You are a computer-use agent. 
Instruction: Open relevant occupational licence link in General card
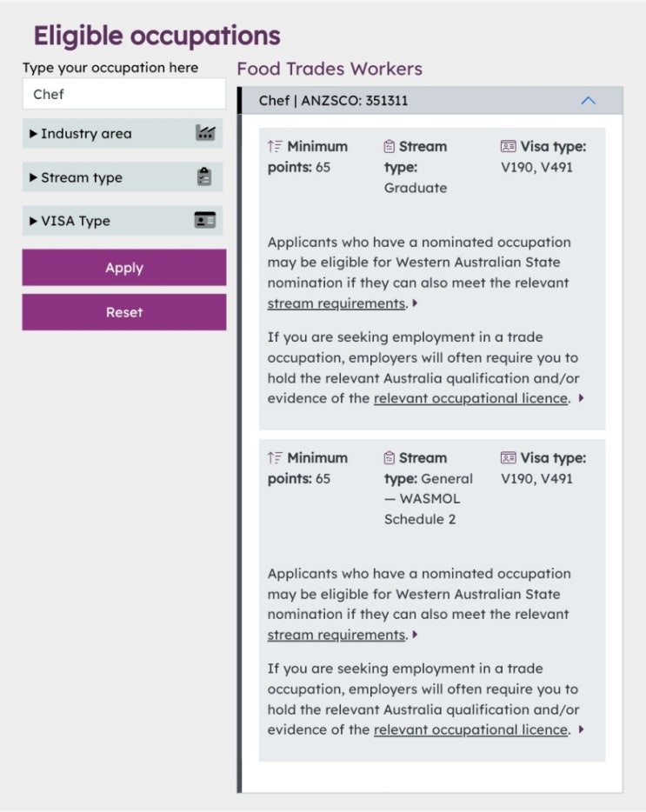(x=471, y=729)
